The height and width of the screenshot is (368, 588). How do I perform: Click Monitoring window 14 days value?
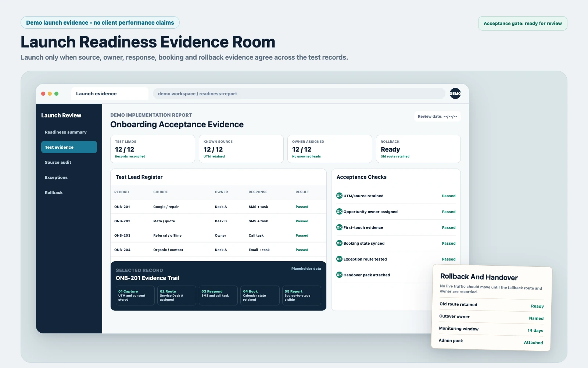(535, 330)
